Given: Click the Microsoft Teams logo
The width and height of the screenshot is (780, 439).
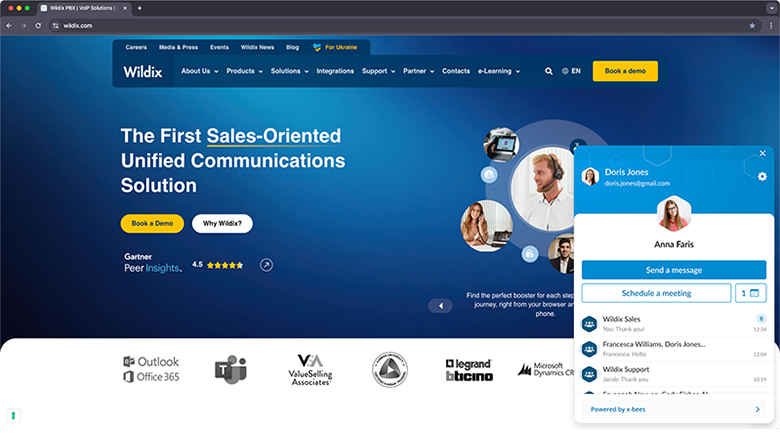Looking at the screenshot, I should click(x=230, y=369).
